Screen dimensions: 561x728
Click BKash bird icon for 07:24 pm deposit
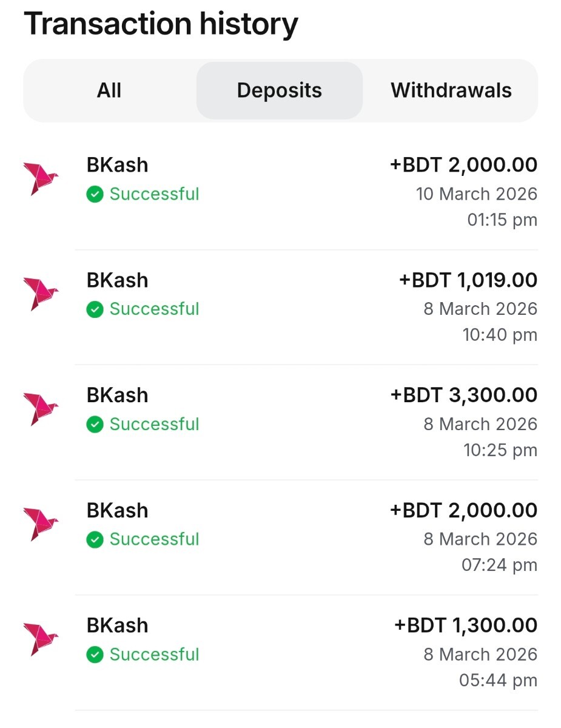[41, 524]
